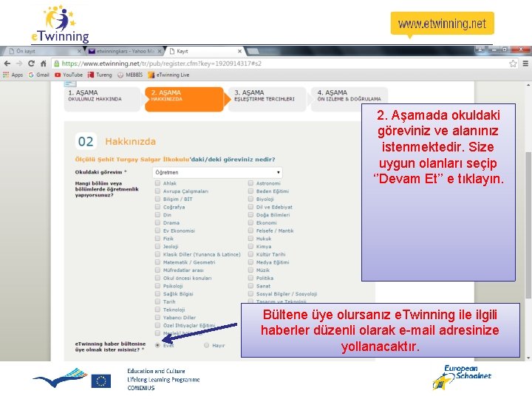
Task: Check Matematik / Geometri checkbox
Action: pyautogui.click(x=157, y=262)
